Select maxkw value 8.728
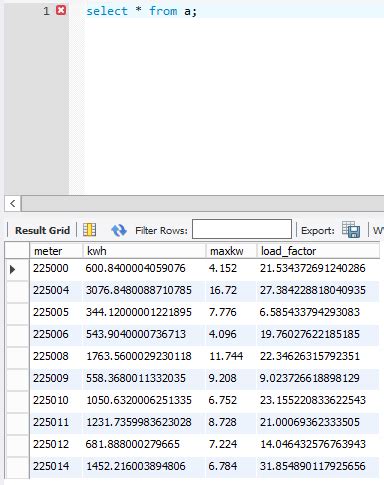The width and height of the screenshot is (384, 485). [x=231, y=422]
